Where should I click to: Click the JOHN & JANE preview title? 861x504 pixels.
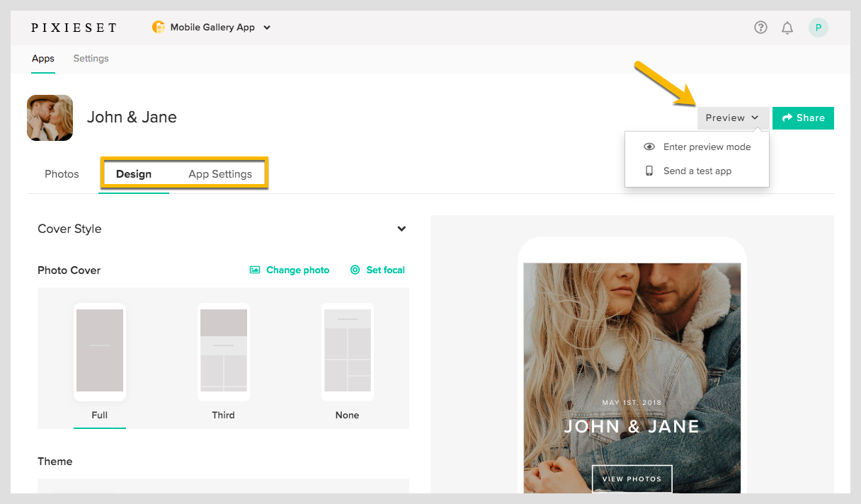(632, 426)
